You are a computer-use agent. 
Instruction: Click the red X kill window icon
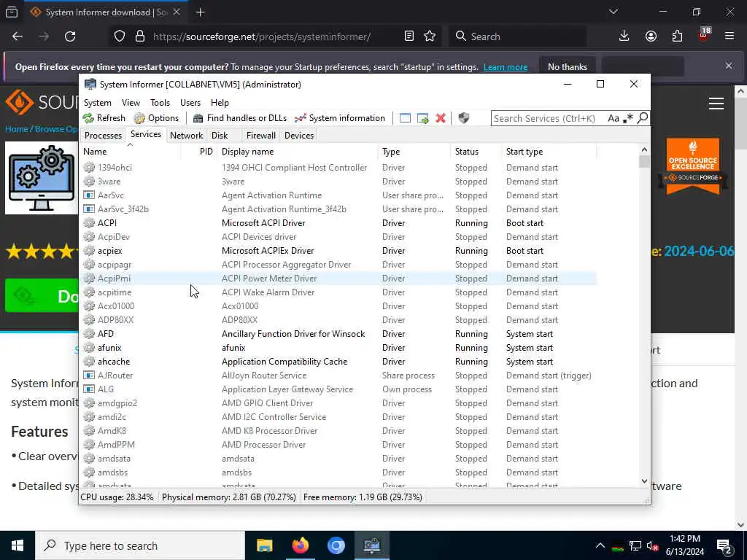[x=441, y=118]
